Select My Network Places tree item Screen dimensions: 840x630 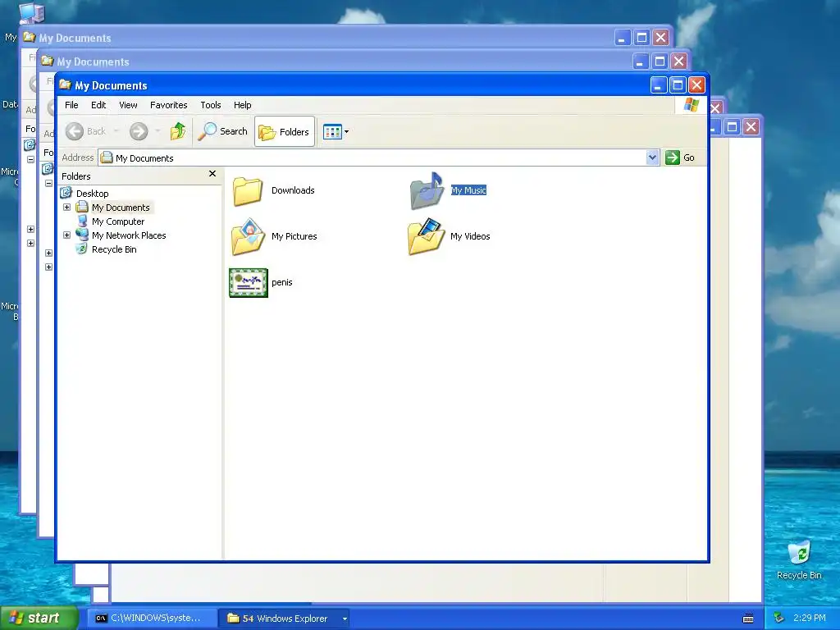(x=129, y=235)
